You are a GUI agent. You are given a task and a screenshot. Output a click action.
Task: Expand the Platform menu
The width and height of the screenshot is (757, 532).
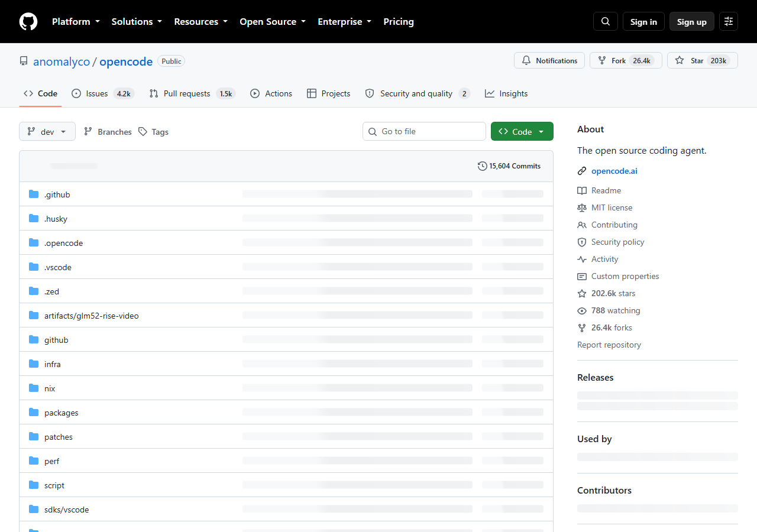click(x=76, y=21)
